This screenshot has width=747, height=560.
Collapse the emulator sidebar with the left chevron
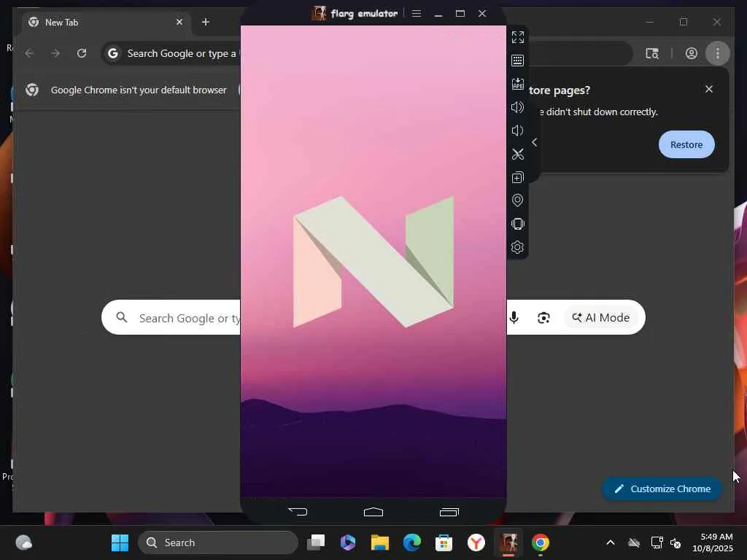click(x=535, y=142)
